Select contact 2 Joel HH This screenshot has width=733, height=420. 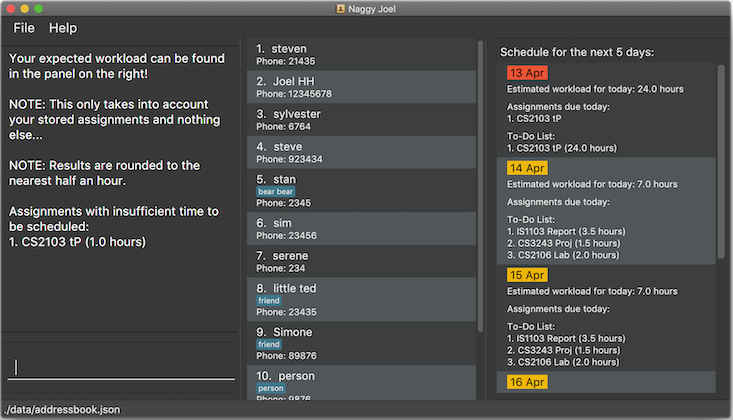[361, 87]
